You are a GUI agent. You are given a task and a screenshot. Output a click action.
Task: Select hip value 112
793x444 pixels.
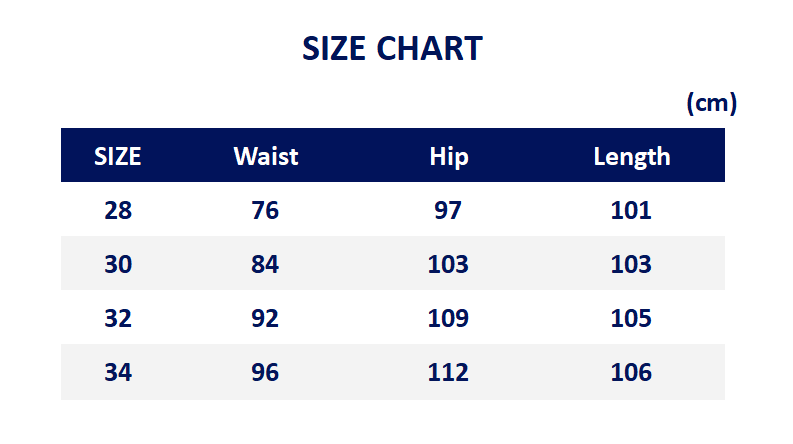point(448,373)
